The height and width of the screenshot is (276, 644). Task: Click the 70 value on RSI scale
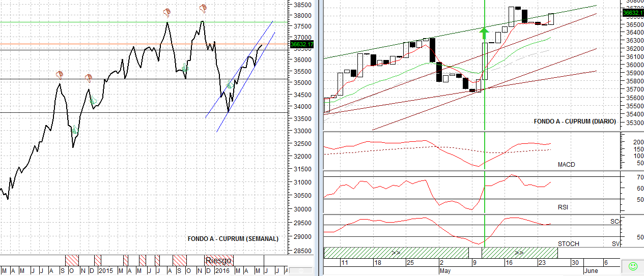[x=640, y=177]
